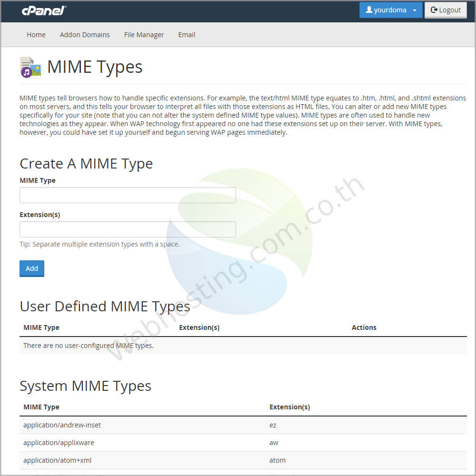
Task: Click the MIME Types page icon
Action: [x=30, y=67]
